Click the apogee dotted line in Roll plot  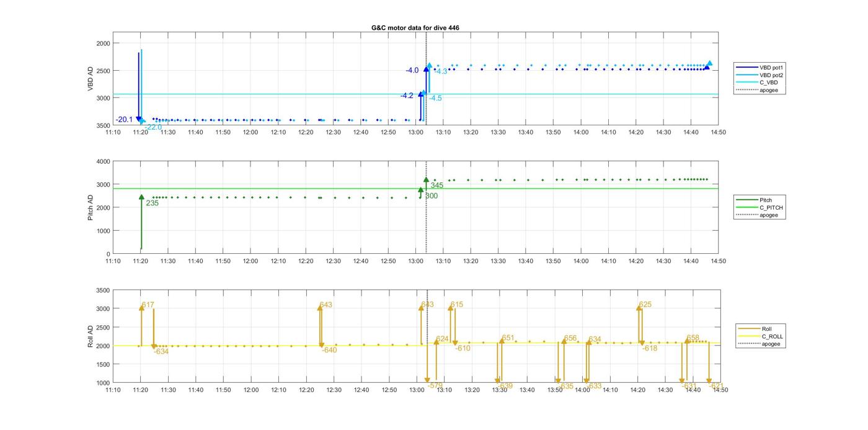[427, 336]
